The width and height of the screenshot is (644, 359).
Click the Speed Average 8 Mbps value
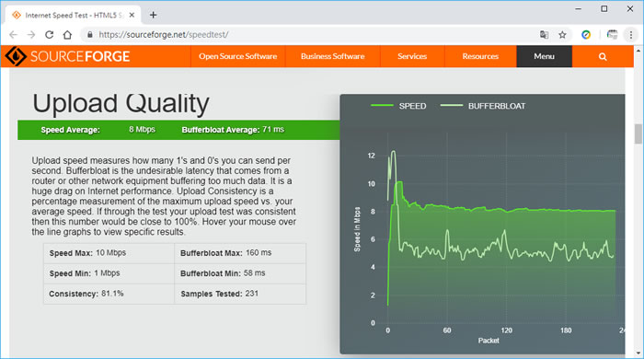[x=142, y=130]
